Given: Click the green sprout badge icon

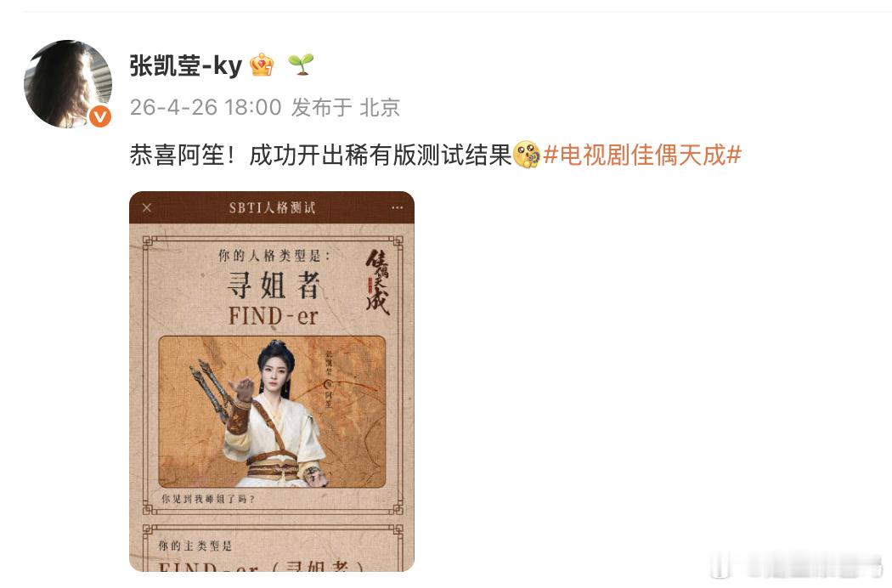Looking at the screenshot, I should (301, 65).
